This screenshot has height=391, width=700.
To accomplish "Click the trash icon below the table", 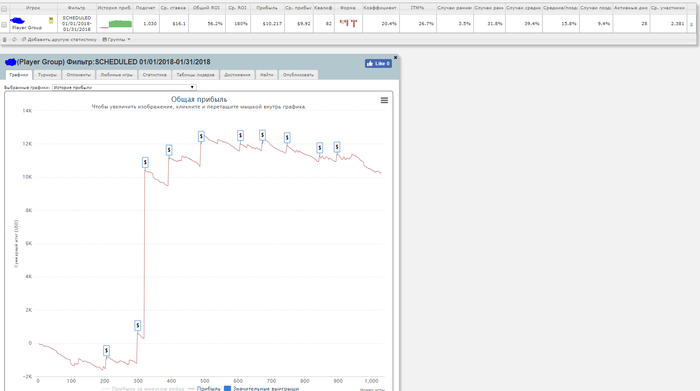I will 5,40.
